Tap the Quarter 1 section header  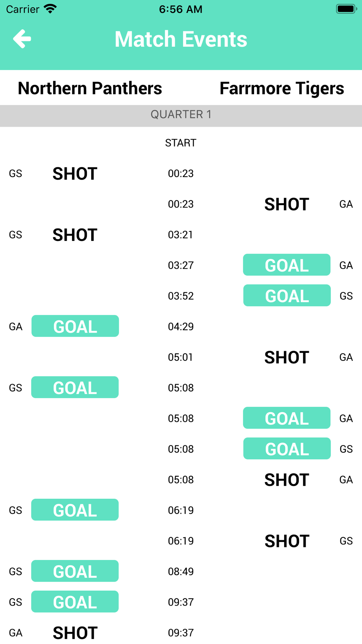[x=181, y=115]
